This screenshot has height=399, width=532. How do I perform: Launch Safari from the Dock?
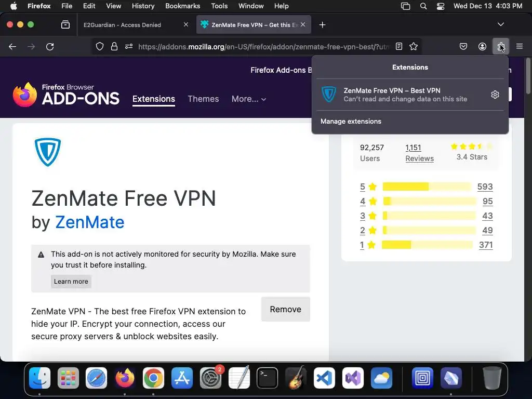tap(96, 378)
